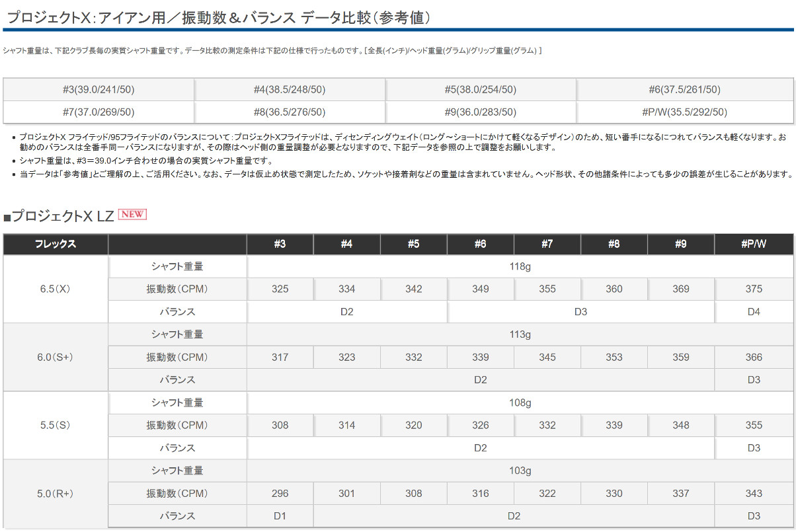This screenshot has height=532, width=796.
Task: Select the spec cell #4(38.5/248/50)
Action: point(290,90)
